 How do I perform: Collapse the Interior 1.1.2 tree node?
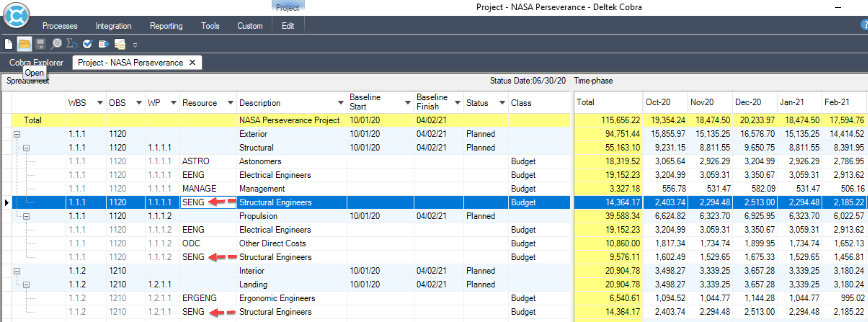[17, 271]
